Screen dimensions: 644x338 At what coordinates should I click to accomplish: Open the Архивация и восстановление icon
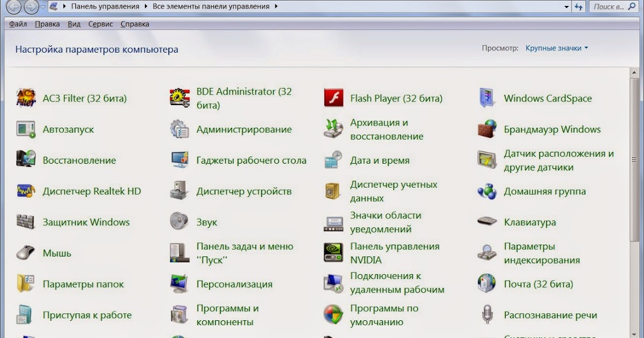pyautogui.click(x=333, y=129)
